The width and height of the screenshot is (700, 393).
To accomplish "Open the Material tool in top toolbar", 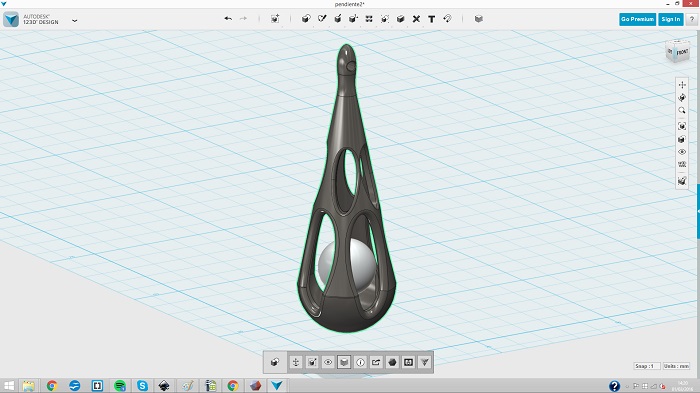I will (479, 19).
